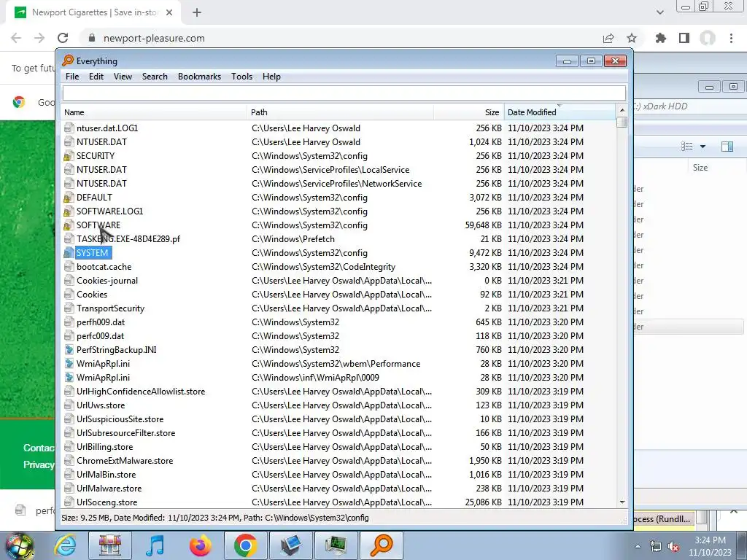Open Chrome three-dot menu
The height and width of the screenshot is (560, 747).
click(x=731, y=38)
